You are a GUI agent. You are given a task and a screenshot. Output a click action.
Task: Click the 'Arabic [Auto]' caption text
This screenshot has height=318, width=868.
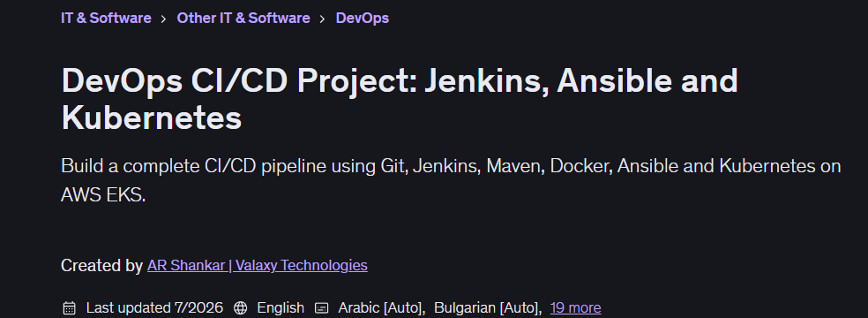(381, 307)
